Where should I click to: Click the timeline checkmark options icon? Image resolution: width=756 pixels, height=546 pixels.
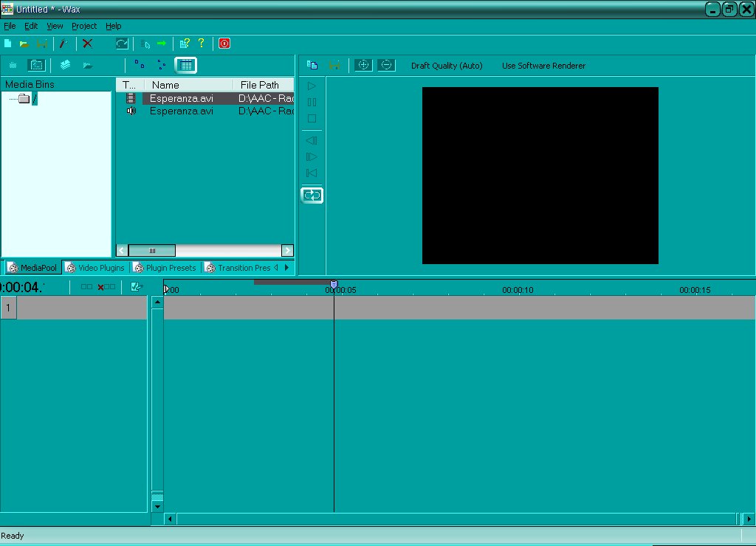137,287
